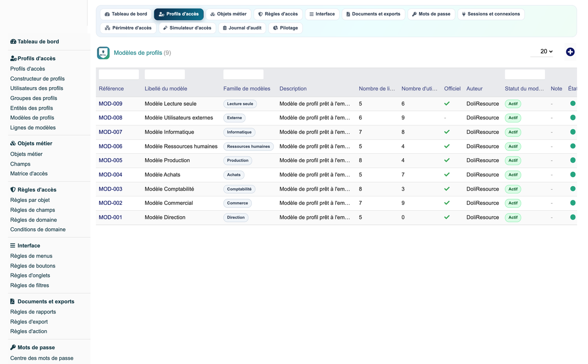This screenshot has width=588, height=364.
Task: Open Règles d'export sidebar link
Action: click(29, 322)
